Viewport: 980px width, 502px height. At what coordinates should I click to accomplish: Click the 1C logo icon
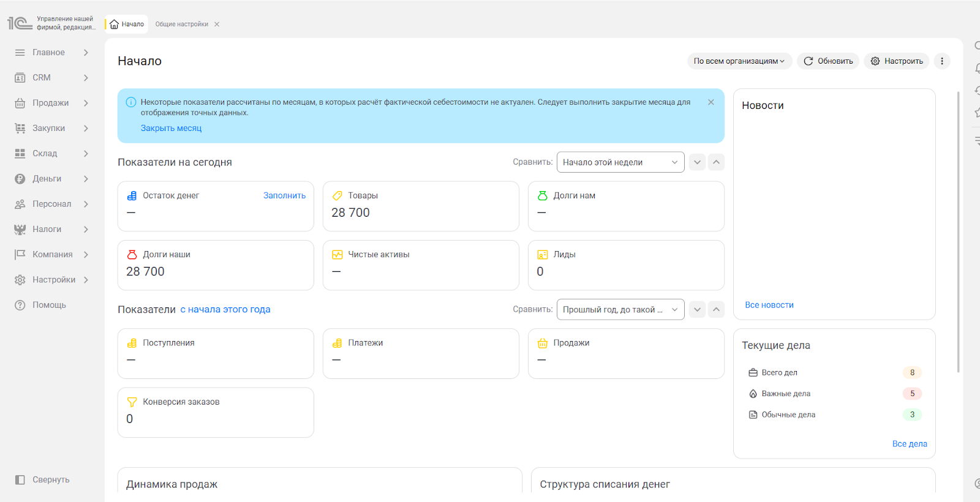20,23
